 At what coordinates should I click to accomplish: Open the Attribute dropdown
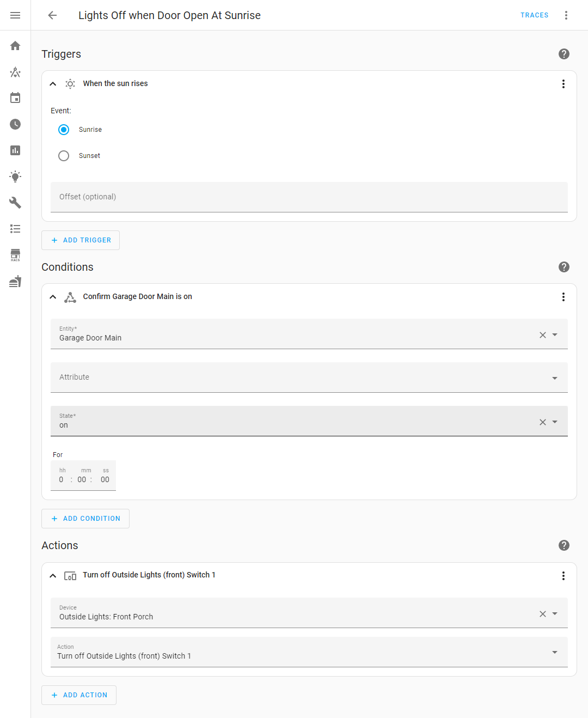click(554, 378)
